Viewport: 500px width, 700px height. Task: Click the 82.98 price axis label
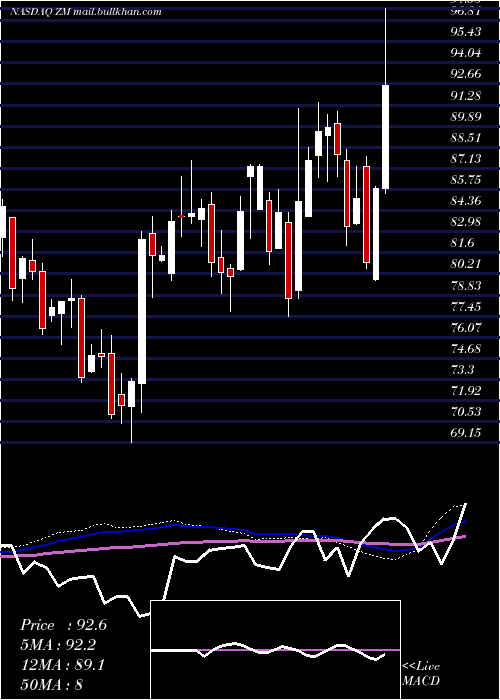(466, 221)
